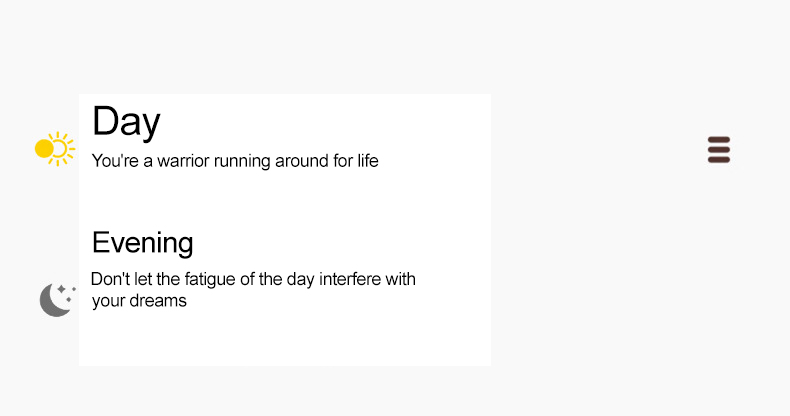Click the bottom bar of the hamburger icon
The image size is (790, 416).
(x=719, y=159)
